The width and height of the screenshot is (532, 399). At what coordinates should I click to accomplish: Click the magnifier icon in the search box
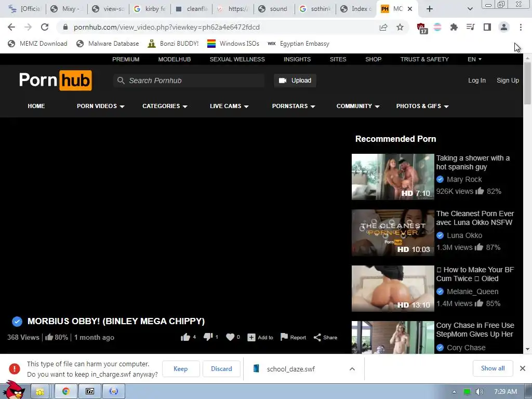[x=121, y=81]
